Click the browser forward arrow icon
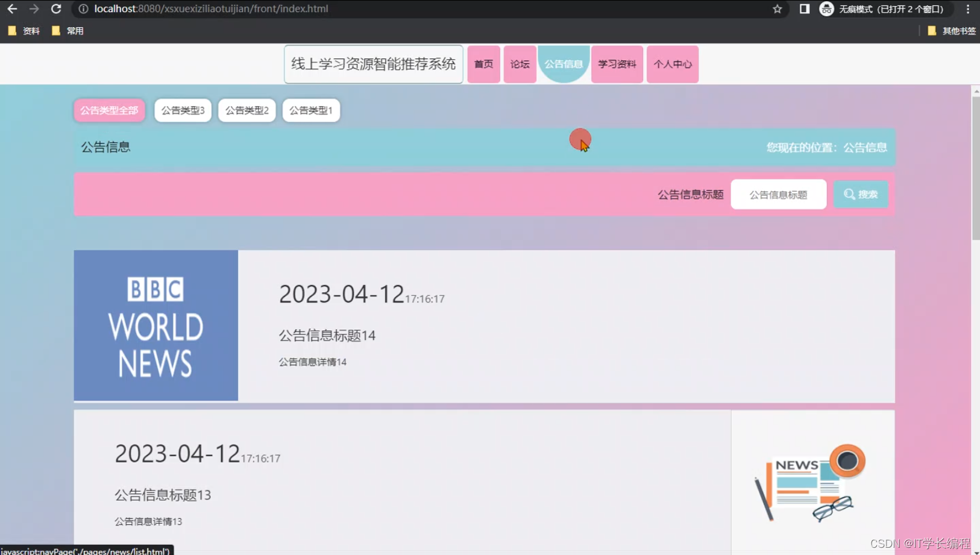This screenshot has width=980, height=555. point(34,9)
